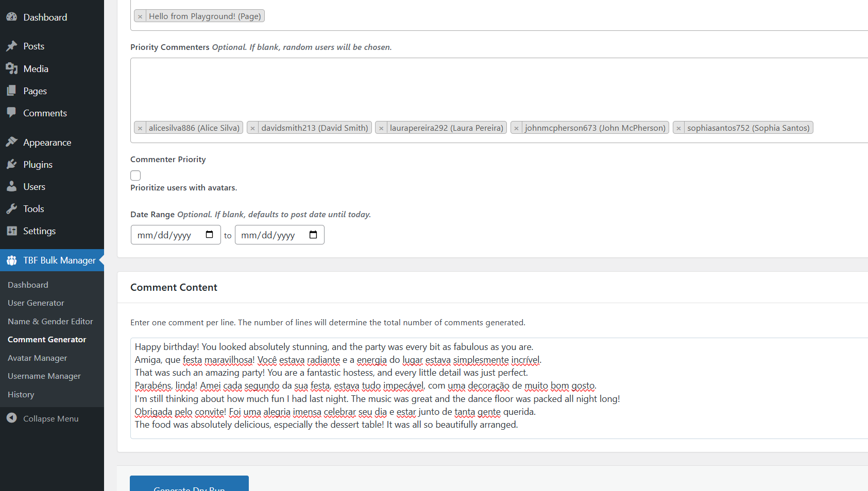
Task: Click the Settings sliders icon
Action: click(12, 231)
